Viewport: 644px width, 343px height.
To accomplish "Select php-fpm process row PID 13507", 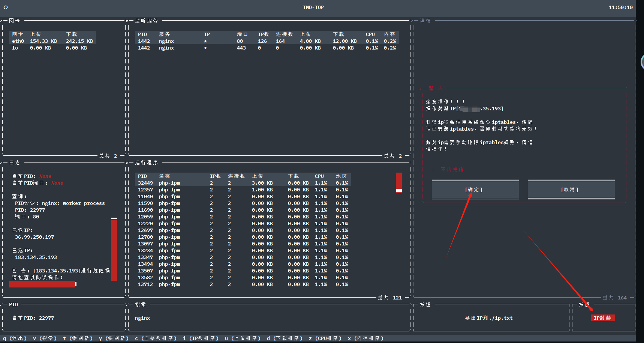I will (243, 271).
